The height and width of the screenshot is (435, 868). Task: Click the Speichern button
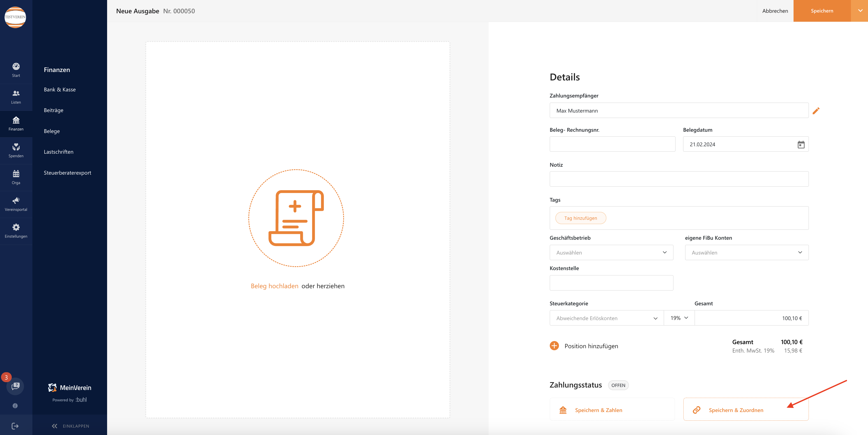click(822, 10)
